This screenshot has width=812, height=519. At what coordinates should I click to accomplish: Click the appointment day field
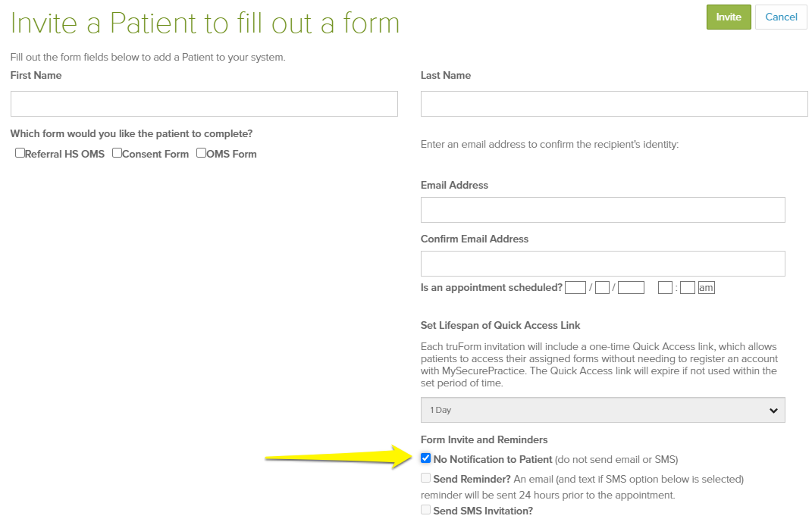(x=603, y=287)
